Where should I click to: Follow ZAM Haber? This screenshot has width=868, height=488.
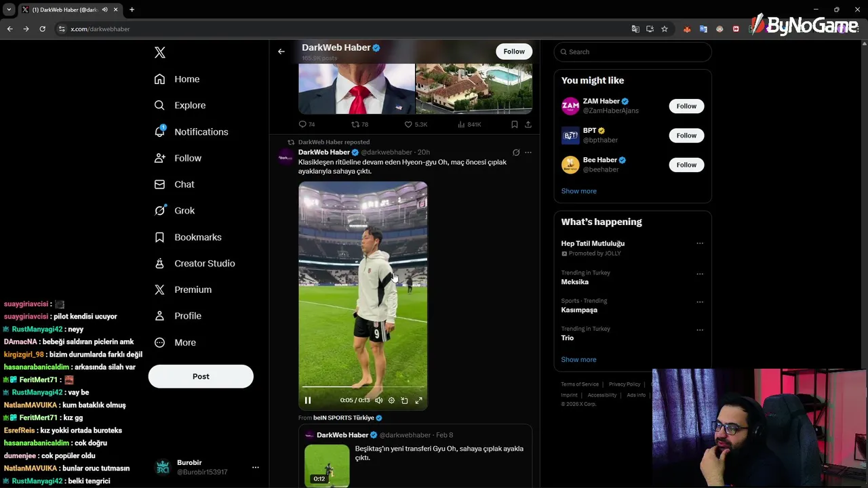pos(686,106)
